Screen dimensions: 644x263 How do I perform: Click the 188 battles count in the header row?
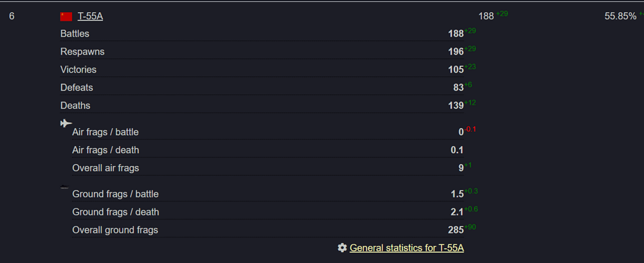pyautogui.click(x=486, y=17)
